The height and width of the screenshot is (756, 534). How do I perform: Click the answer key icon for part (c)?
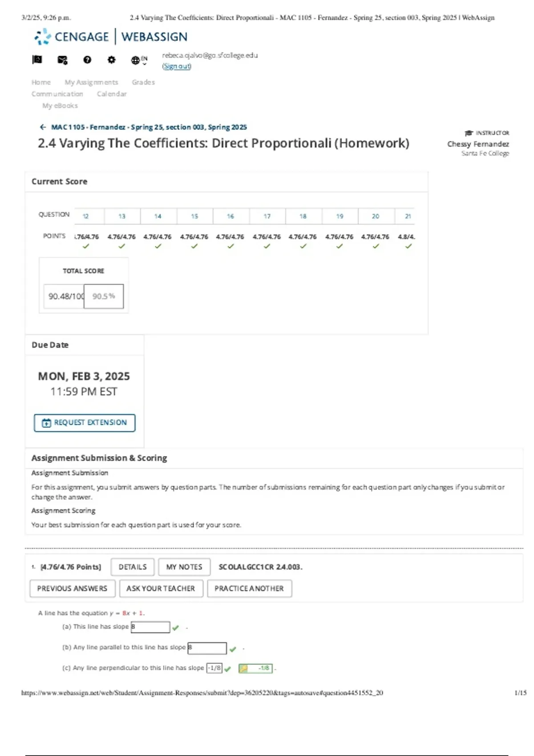(243, 668)
